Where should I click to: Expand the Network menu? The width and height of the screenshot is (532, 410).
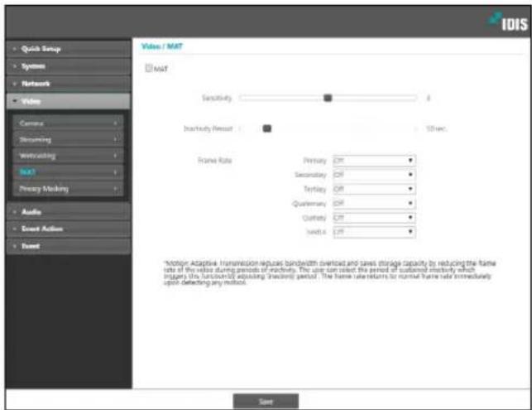coord(68,84)
